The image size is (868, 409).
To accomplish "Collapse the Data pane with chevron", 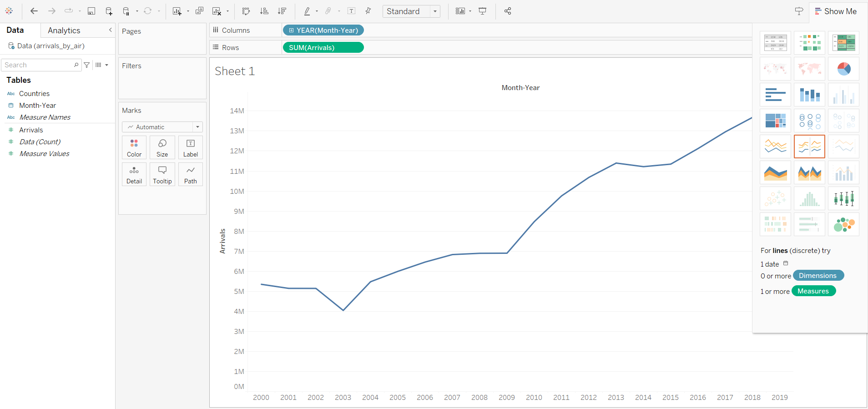I will [x=110, y=30].
